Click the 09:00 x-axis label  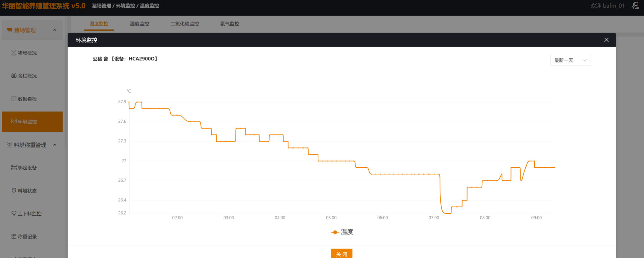point(536,218)
